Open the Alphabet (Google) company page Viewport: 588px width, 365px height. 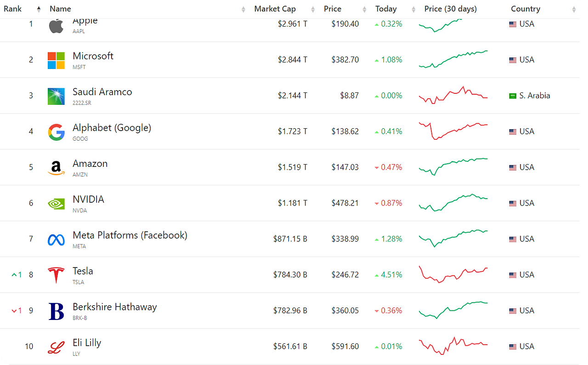click(112, 128)
